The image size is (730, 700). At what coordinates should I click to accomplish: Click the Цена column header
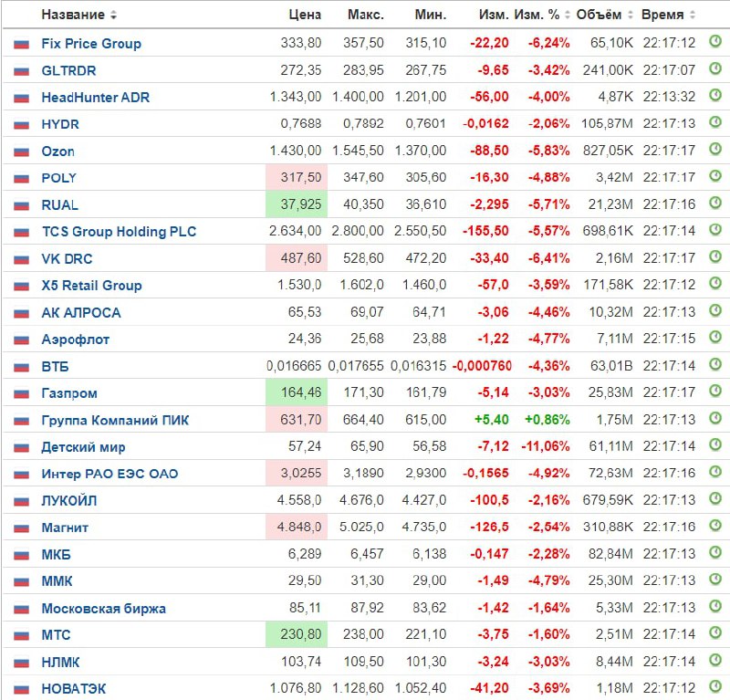click(x=305, y=16)
